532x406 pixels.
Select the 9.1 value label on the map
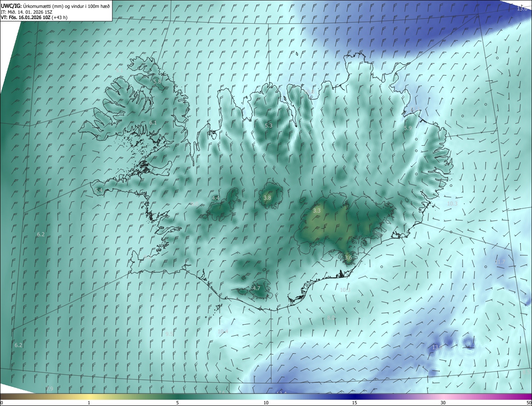coord(119,70)
